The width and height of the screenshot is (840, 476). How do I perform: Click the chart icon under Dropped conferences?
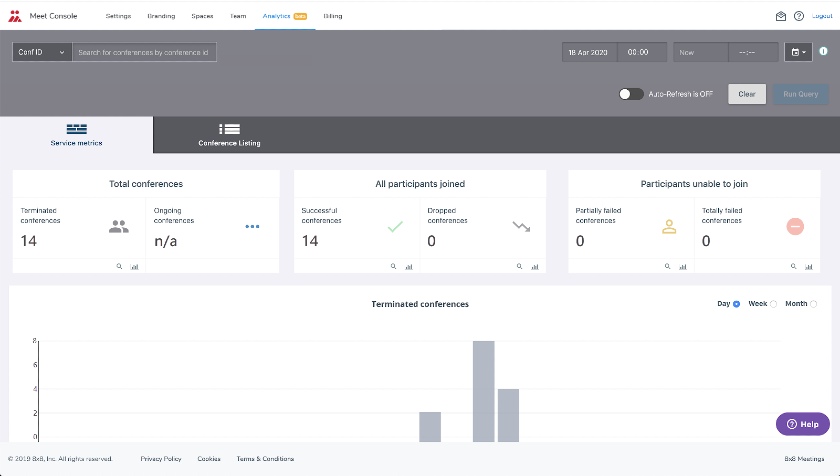pyautogui.click(x=535, y=266)
